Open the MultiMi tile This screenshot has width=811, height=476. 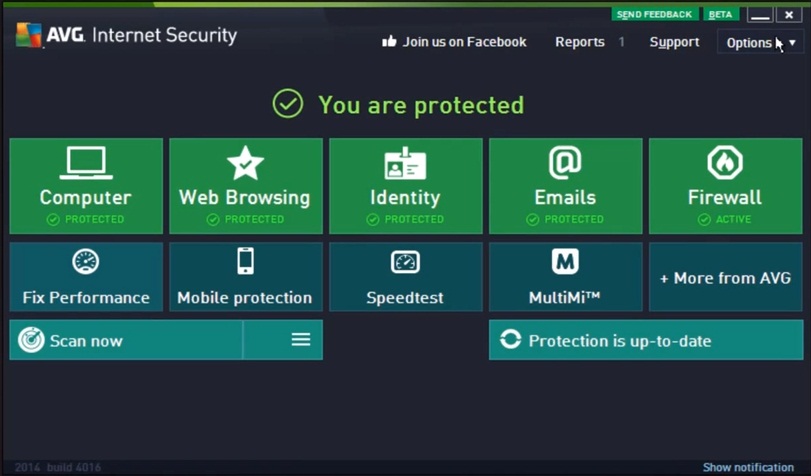(x=565, y=277)
